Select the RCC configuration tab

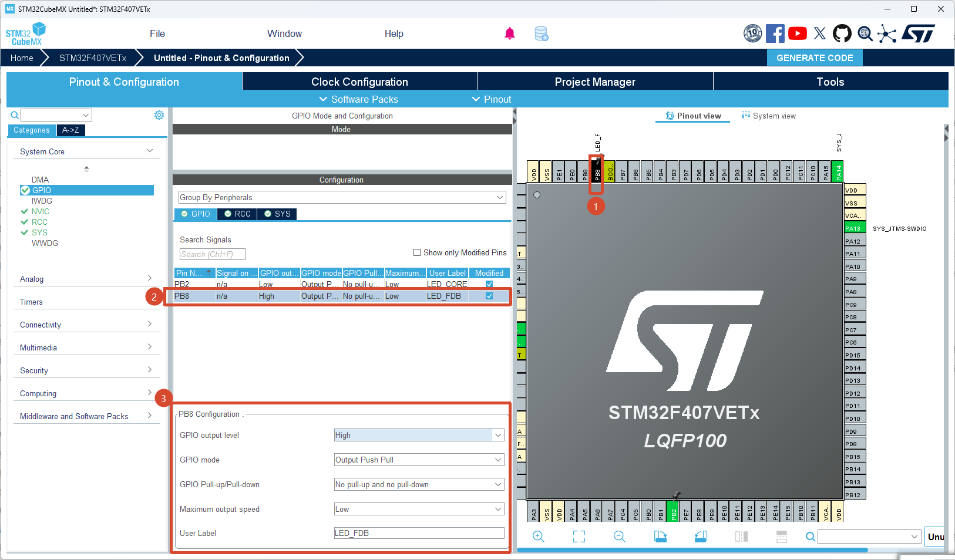click(237, 214)
